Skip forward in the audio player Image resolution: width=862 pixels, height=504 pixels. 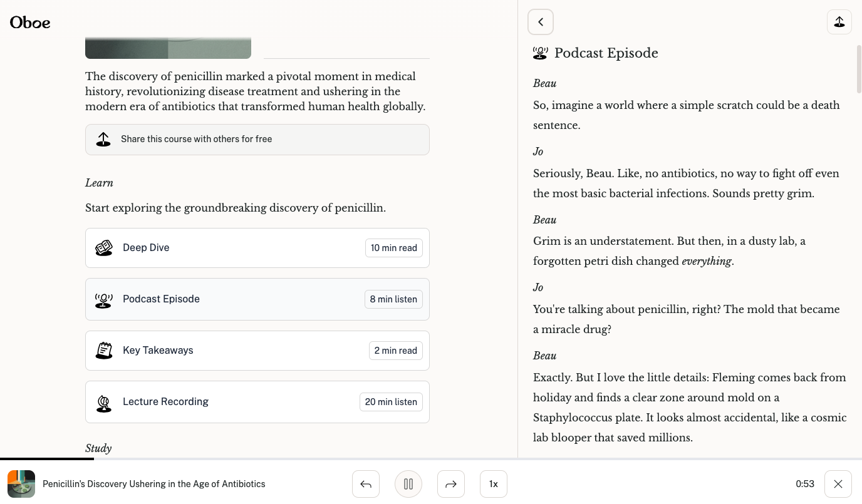451,484
